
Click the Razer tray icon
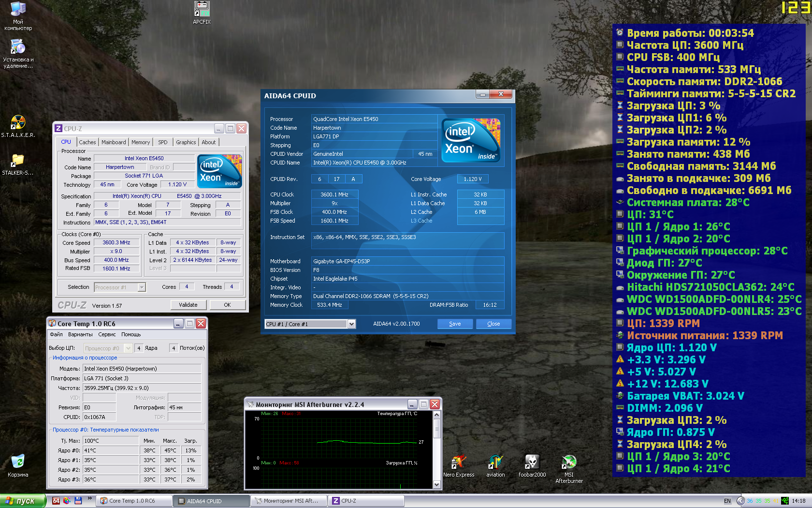(x=785, y=501)
